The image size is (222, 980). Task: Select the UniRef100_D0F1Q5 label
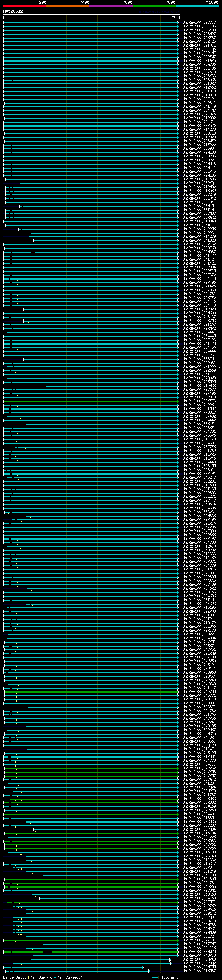click(x=199, y=49)
